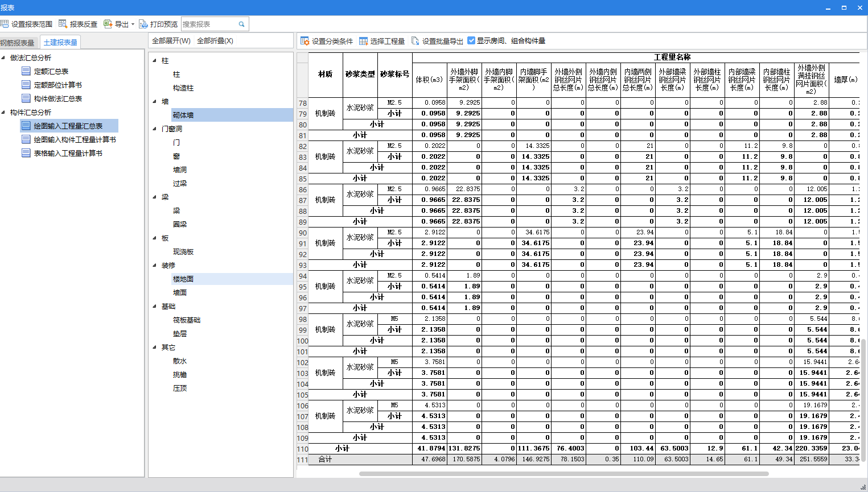
Task: Open report icon for 绘图输入构件工程量计算书
Action: 26,139
